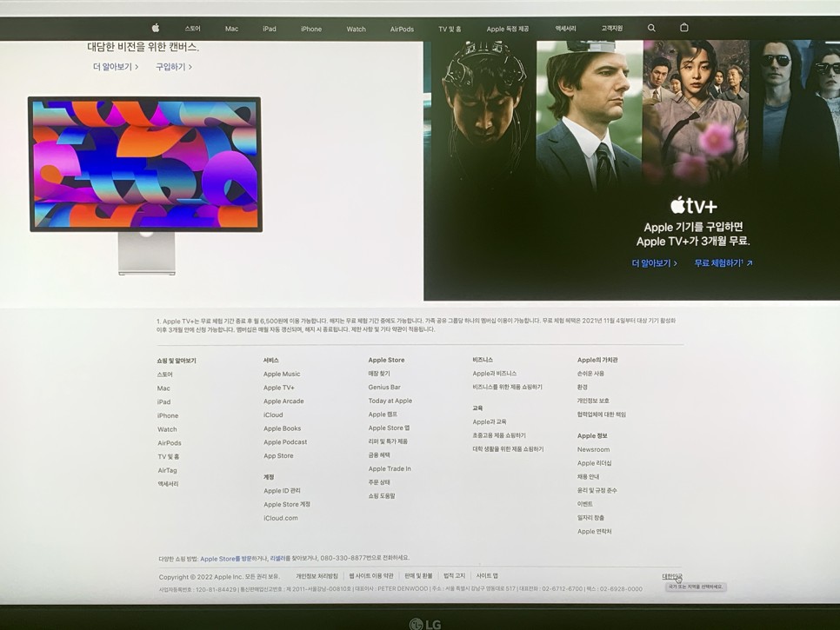Image resolution: width=840 pixels, height=630 pixels.
Task: Select iPhone in the top navigation bar
Action: click(x=311, y=29)
